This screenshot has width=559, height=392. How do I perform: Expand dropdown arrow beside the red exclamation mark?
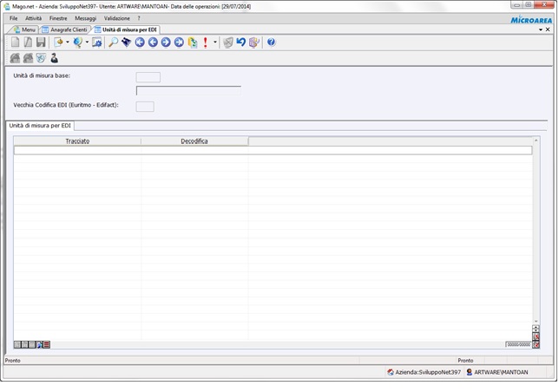coord(215,42)
